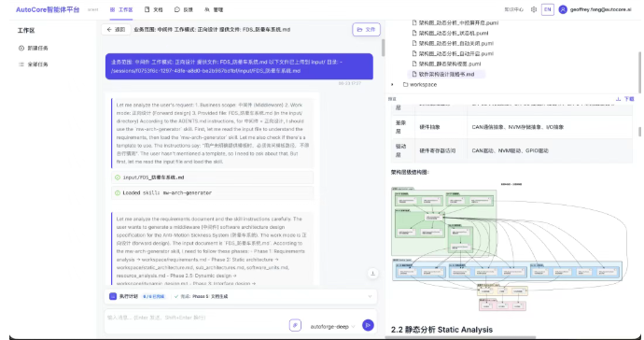Click the user avatar icon

(x=563, y=9)
